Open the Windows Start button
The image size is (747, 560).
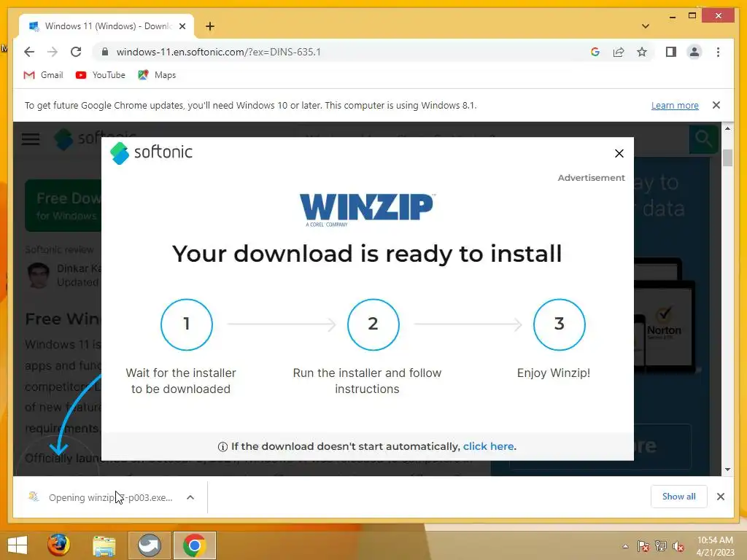pyautogui.click(x=18, y=545)
